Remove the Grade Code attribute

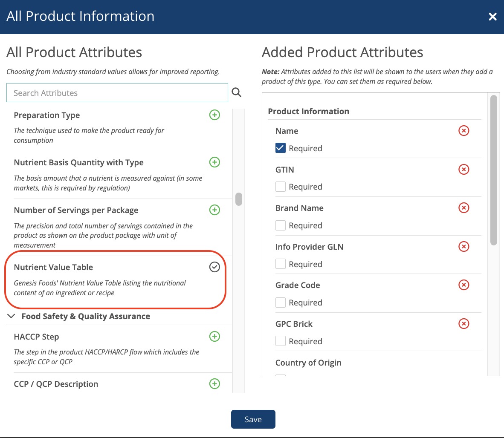[x=463, y=285]
